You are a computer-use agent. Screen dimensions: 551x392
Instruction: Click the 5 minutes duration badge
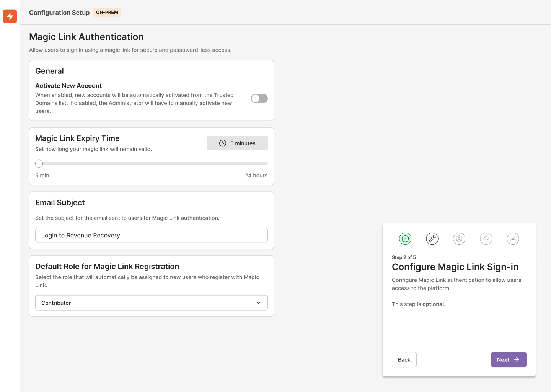pyautogui.click(x=237, y=143)
